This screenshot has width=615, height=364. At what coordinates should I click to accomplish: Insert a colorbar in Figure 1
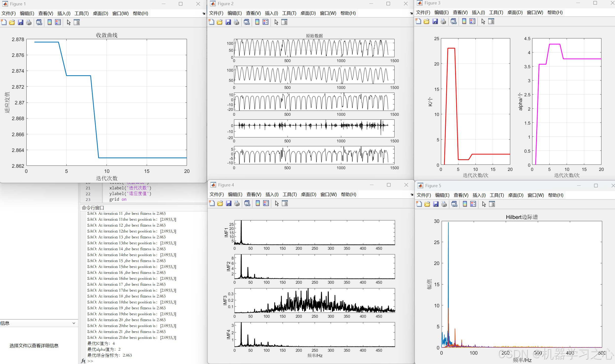pyautogui.click(x=50, y=22)
